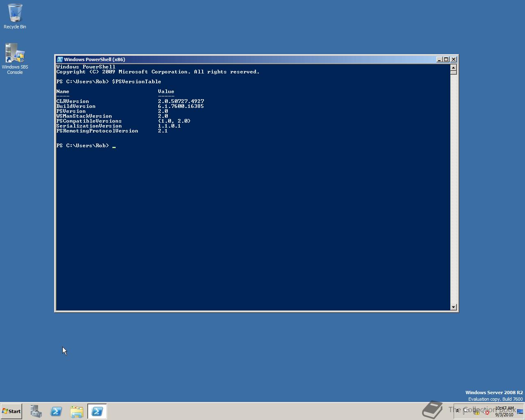Click the Value column header
The height and width of the screenshot is (420, 525).
166,91
